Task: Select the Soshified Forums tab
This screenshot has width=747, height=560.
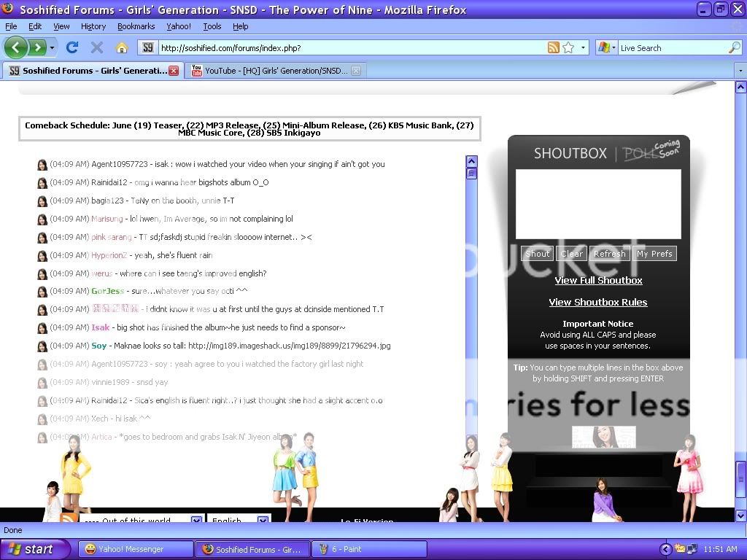Action: (x=93, y=71)
